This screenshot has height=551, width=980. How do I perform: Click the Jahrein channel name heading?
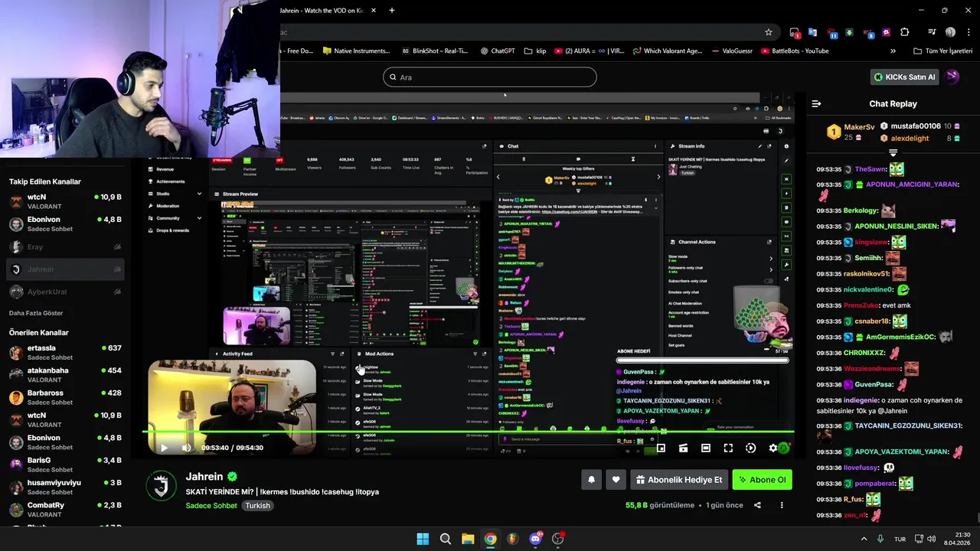(204, 477)
